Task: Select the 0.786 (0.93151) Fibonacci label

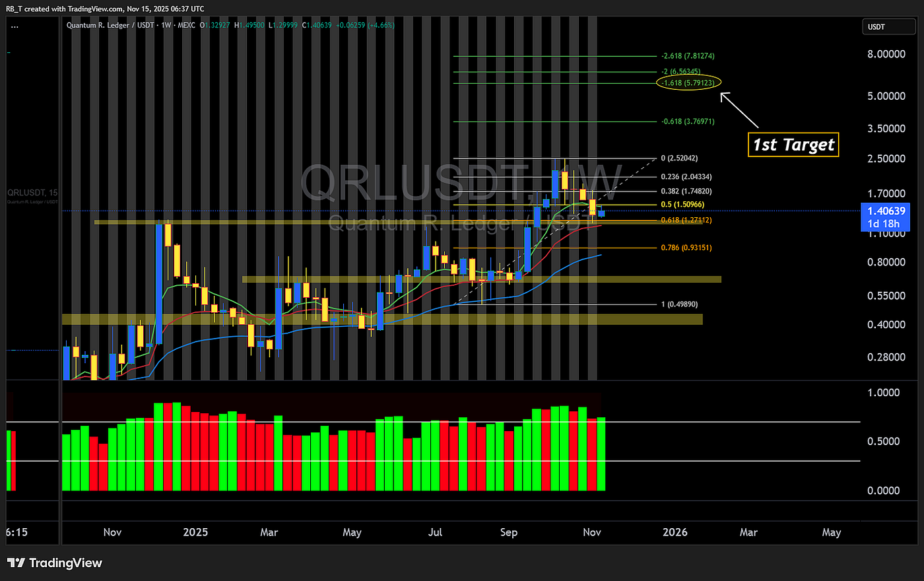Action: click(686, 248)
